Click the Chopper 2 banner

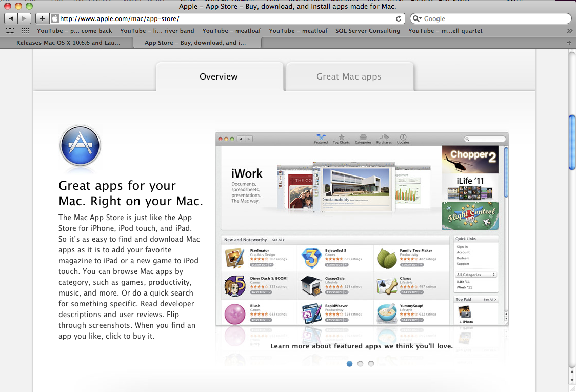tap(470, 160)
